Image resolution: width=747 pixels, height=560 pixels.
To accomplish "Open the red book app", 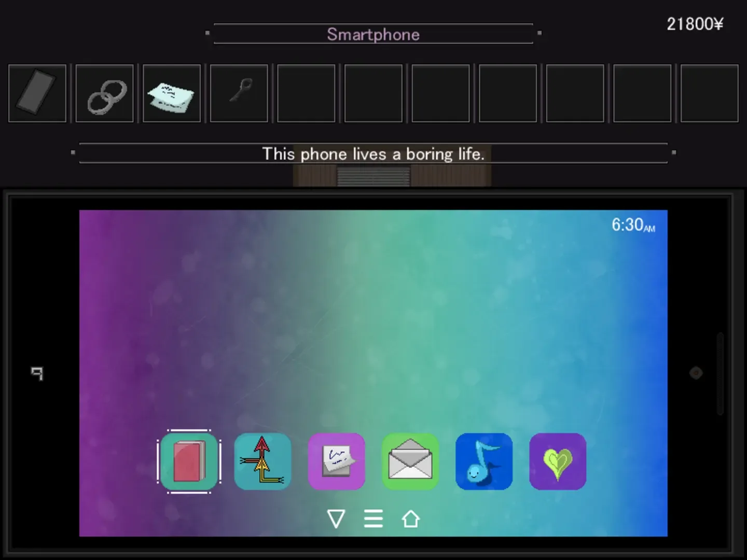I will tap(189, 461).
